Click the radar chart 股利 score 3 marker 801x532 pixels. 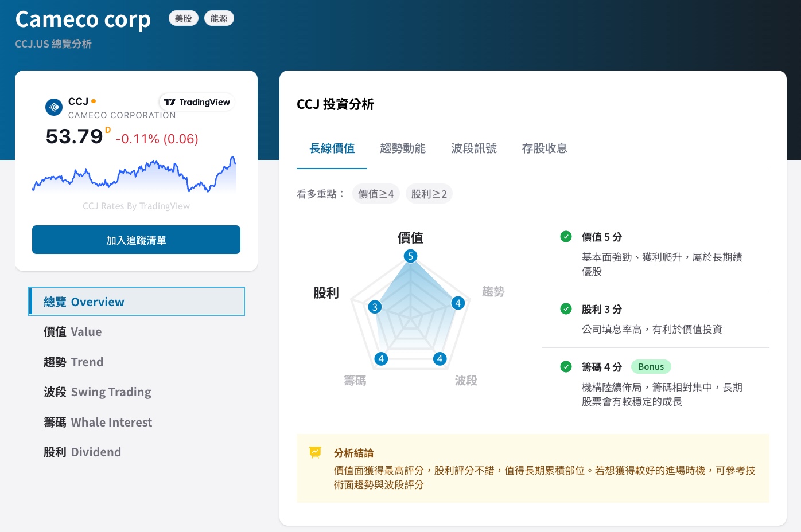click(x=375, y=307)
